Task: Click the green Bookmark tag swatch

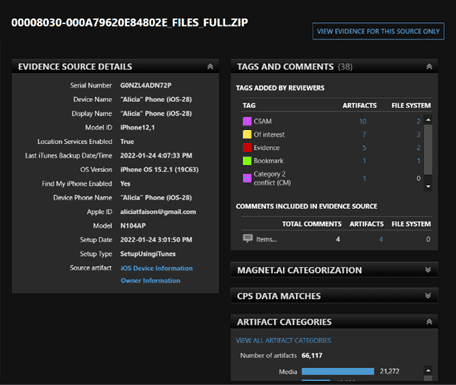Action: tap(247, 161)
